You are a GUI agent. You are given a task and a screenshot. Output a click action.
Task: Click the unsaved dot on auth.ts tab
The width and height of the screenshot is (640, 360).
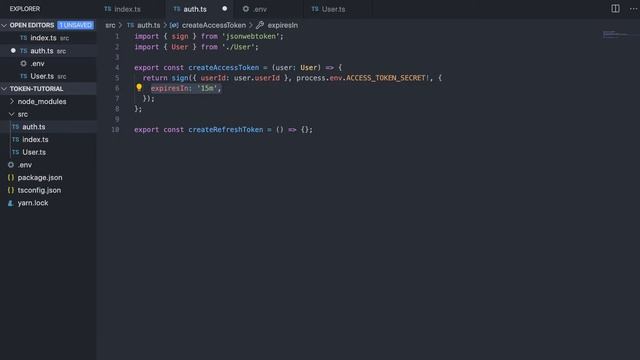[x=224, y=9]
